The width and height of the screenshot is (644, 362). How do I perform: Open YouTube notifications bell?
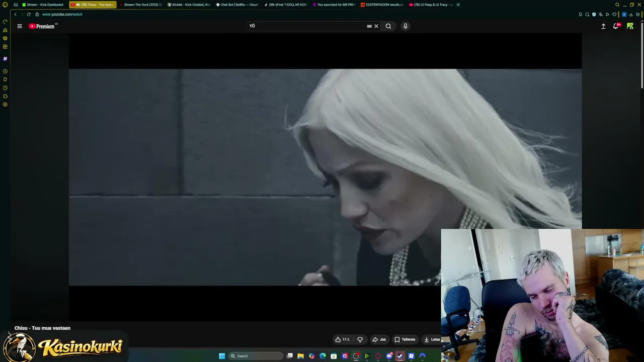pyautogui.click(x=616, y=26)
